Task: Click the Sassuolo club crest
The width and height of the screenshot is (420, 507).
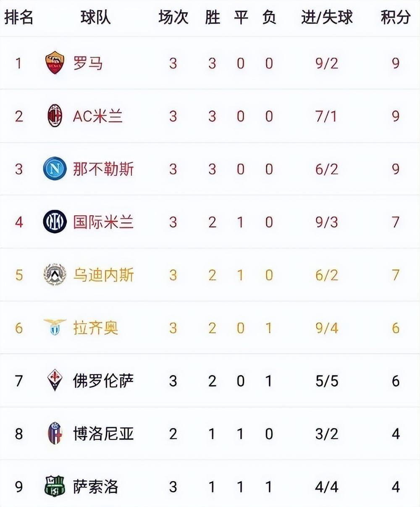Action: tap(55, 486)
